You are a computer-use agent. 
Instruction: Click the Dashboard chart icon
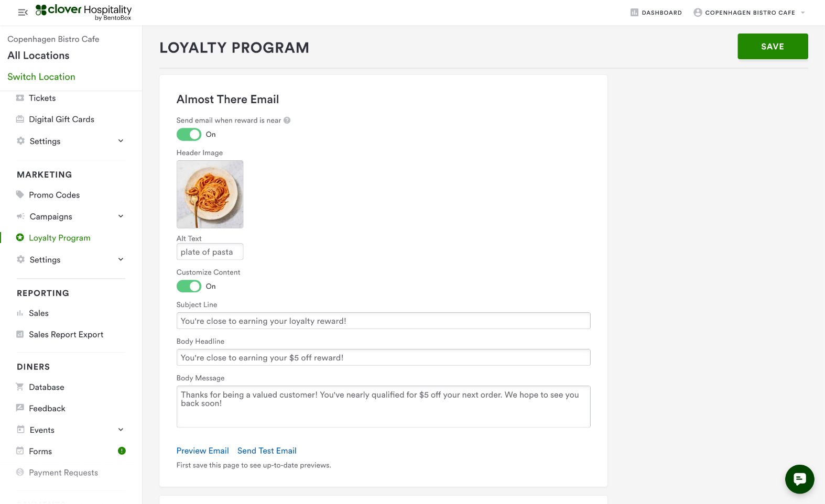[x=634, y=13]
